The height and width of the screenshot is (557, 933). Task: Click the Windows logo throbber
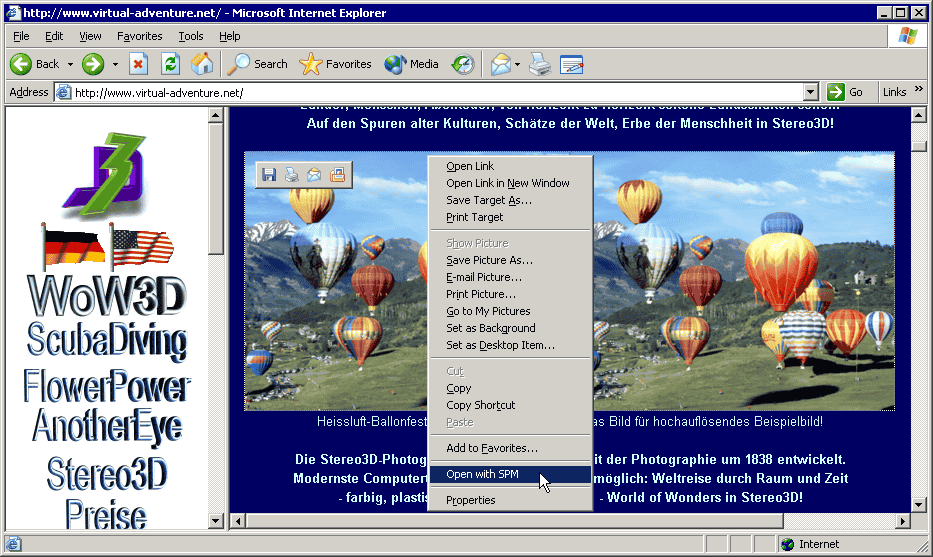click(x=907, y=36)
